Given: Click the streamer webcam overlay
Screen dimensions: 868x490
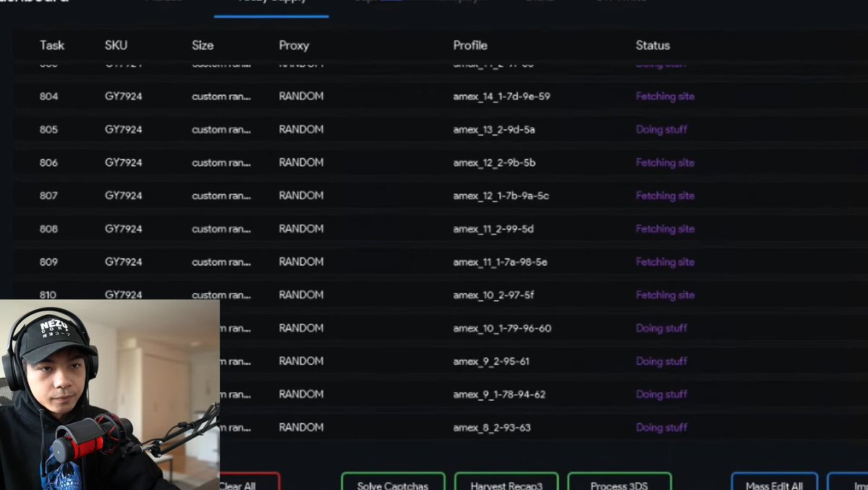Looking at the screenshot, I should pos(109,394).
